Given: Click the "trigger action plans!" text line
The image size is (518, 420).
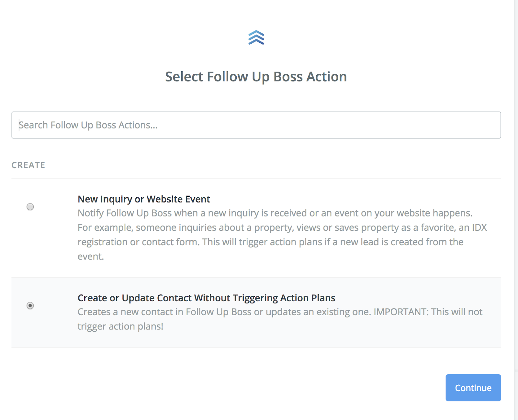Looking at the screenshot, I should point(120,326).
